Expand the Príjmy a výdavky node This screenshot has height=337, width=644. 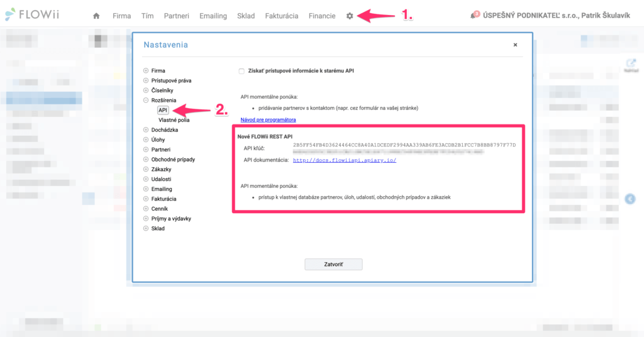point(146,218)
